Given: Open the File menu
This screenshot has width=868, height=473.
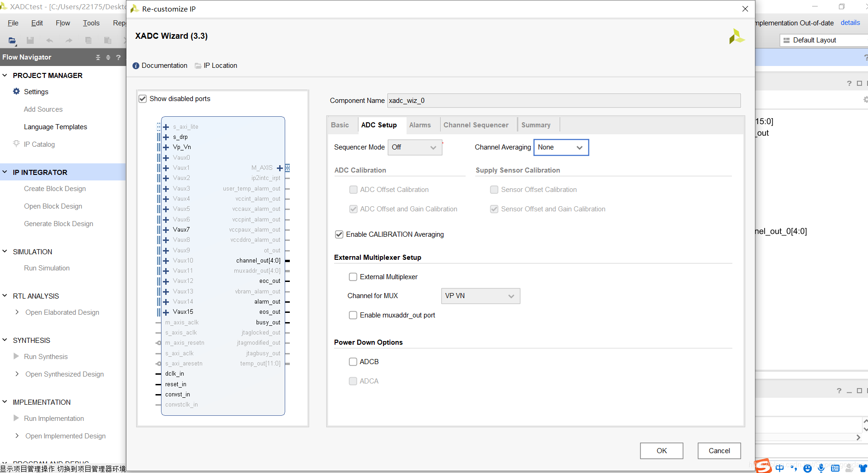Looking at the screenshot, I should (13, 23).
